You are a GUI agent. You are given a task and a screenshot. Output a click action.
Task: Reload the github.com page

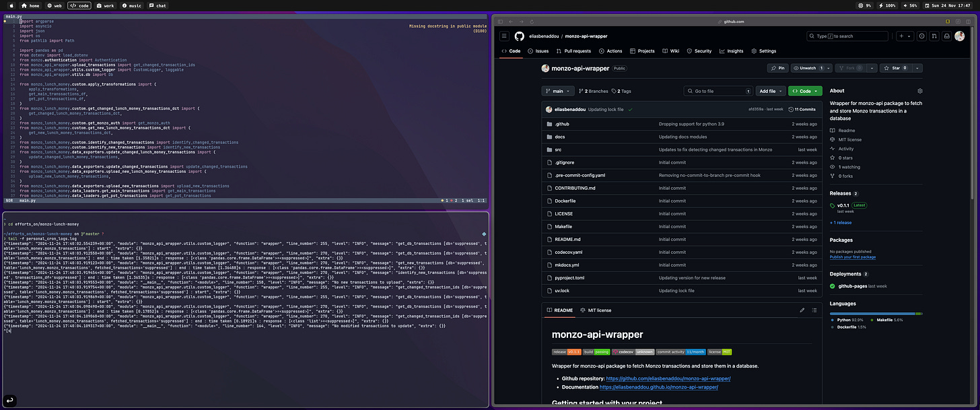pos(532,22)
